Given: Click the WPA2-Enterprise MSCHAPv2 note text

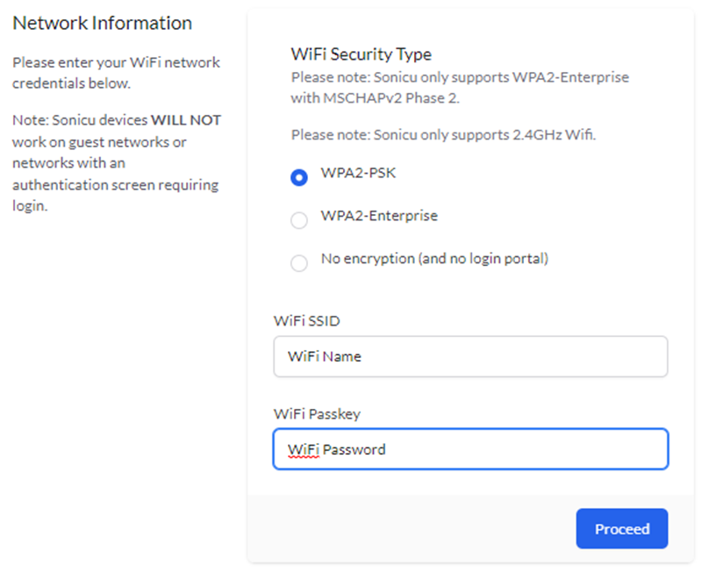Looking at the screenshot, I should [460, 87].
